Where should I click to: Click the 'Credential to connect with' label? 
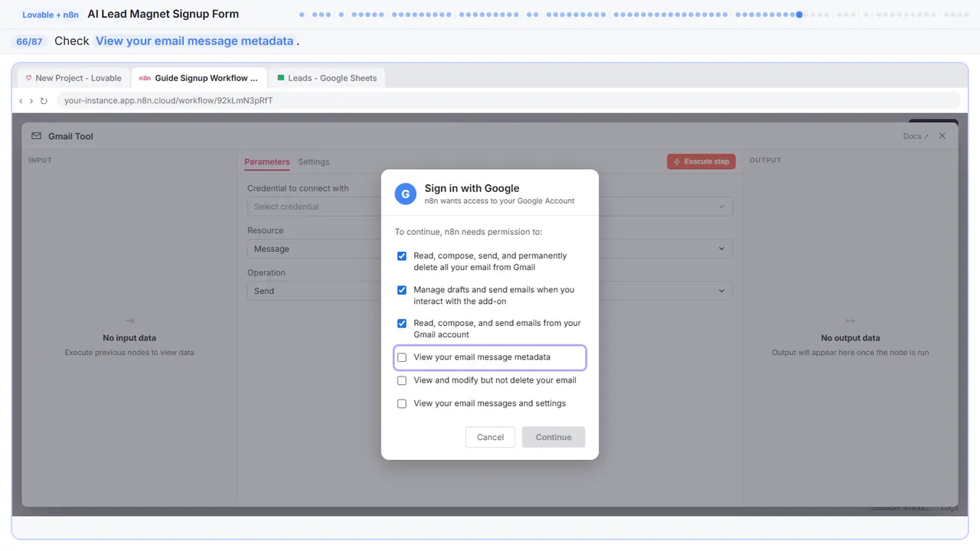click(x=298, y=188)
